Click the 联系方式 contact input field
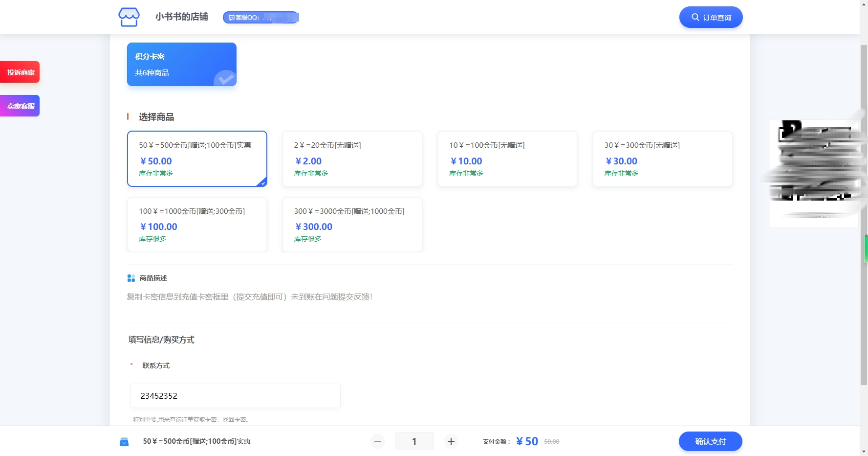Viewport: 868px width, 456px height. tap(235, 396)
